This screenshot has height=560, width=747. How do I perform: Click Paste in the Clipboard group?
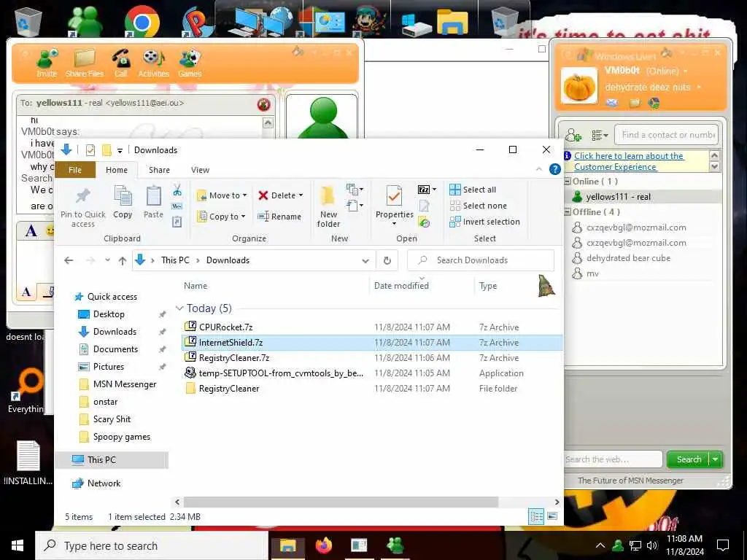point(153,203)
